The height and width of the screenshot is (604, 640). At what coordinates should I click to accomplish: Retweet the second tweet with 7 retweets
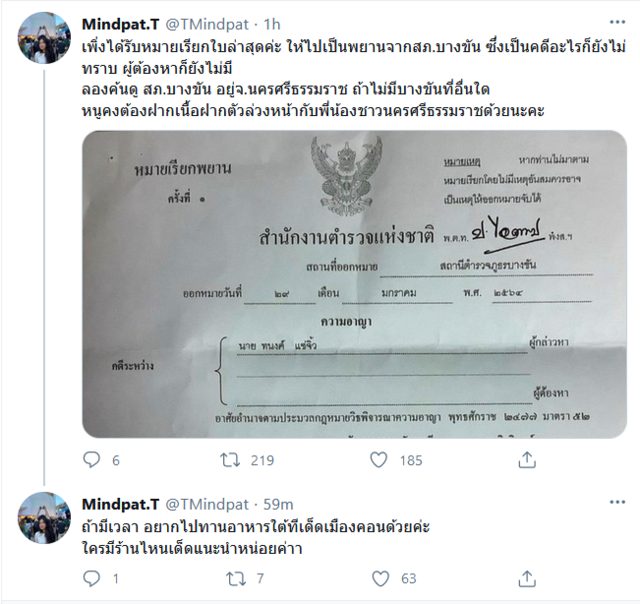coord(236,578)
